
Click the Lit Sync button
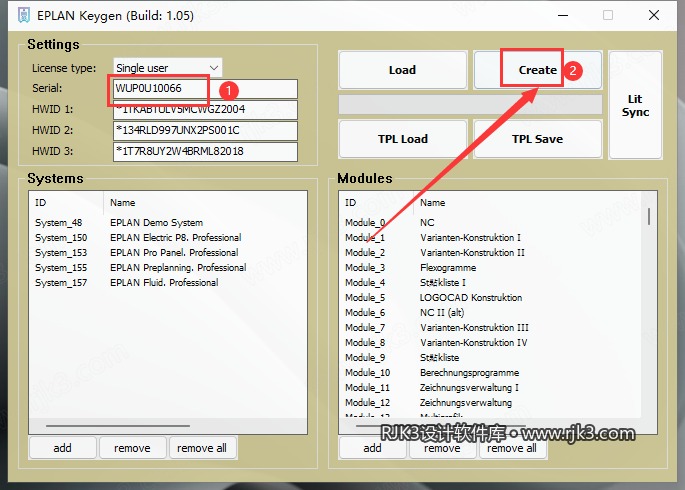pos(635,105)
